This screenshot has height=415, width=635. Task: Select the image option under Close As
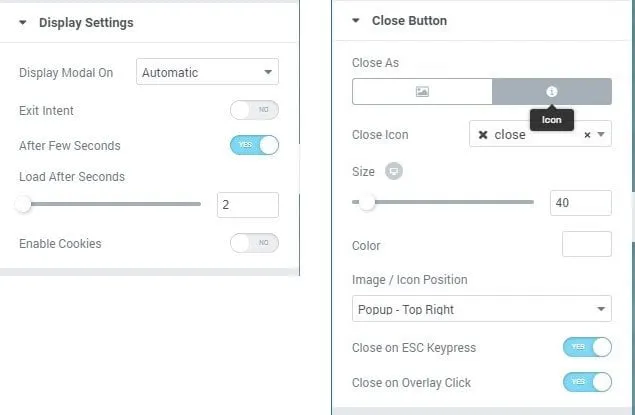click(x=422, y=91)
